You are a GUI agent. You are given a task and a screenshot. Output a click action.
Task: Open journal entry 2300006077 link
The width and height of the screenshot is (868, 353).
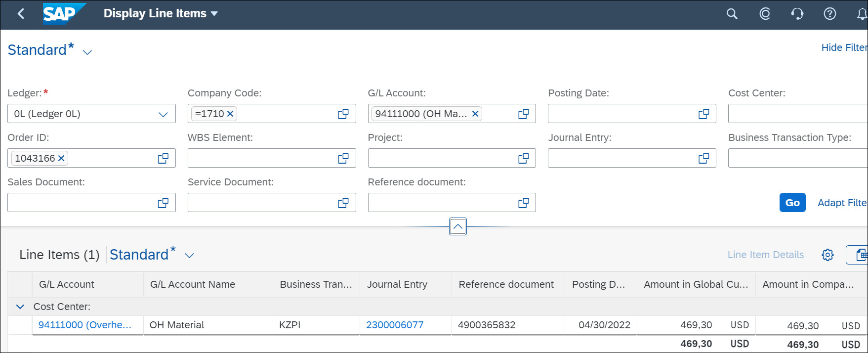point(395,325)
